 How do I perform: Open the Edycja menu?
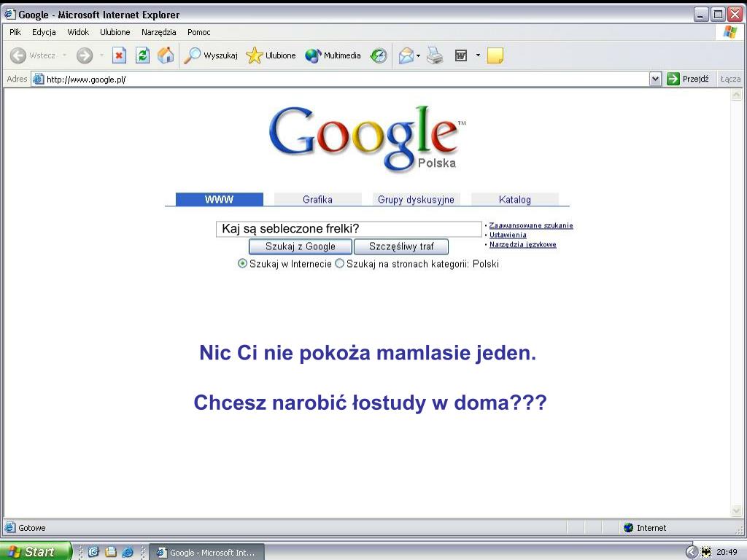[44, 32]
